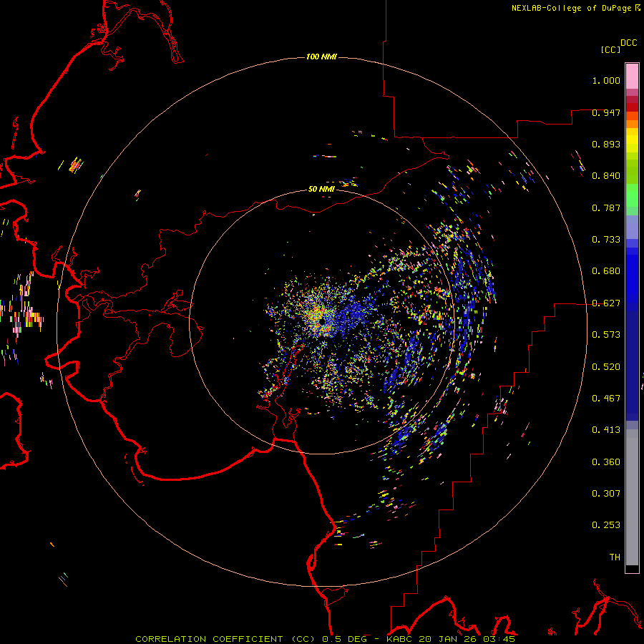644x644 pixels.
Task: Click the 0.947 scale value
Action: [606, 112]
